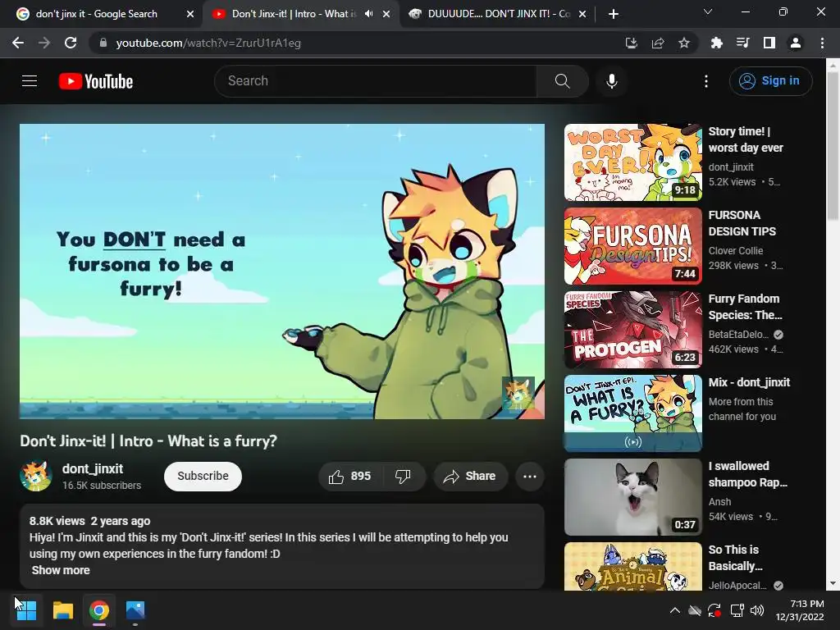Switch to DUUUUDE DON'T JINX IT tab
The width and height of the screenshot is (840, 630).
click(x=497, y=14)
